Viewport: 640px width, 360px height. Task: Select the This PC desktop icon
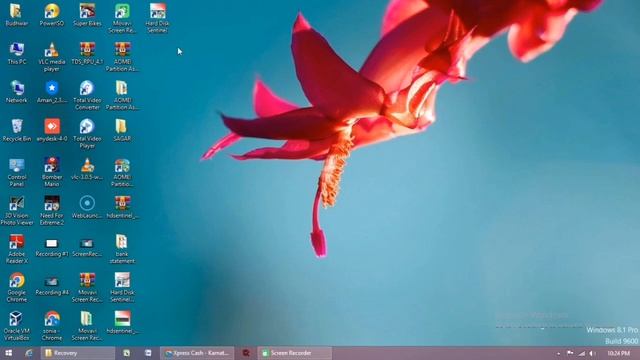pos(16,53)
